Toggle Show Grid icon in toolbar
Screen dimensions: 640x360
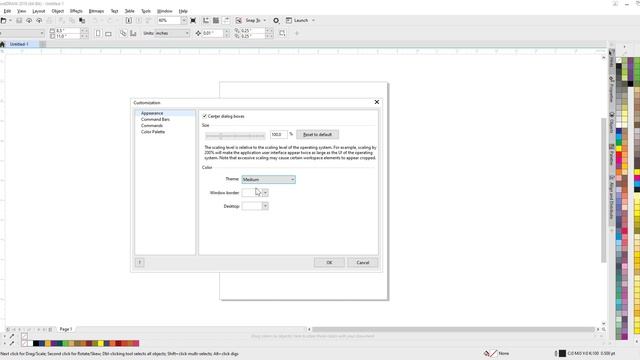tap(216, 20)
